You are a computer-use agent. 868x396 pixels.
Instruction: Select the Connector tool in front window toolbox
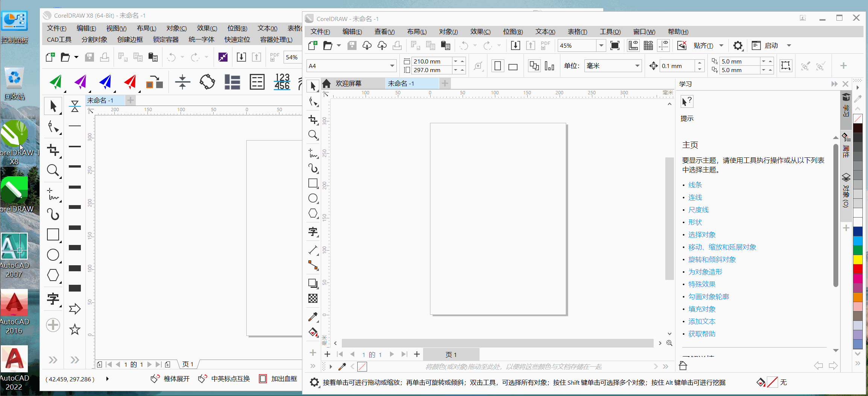coord(313,265)
